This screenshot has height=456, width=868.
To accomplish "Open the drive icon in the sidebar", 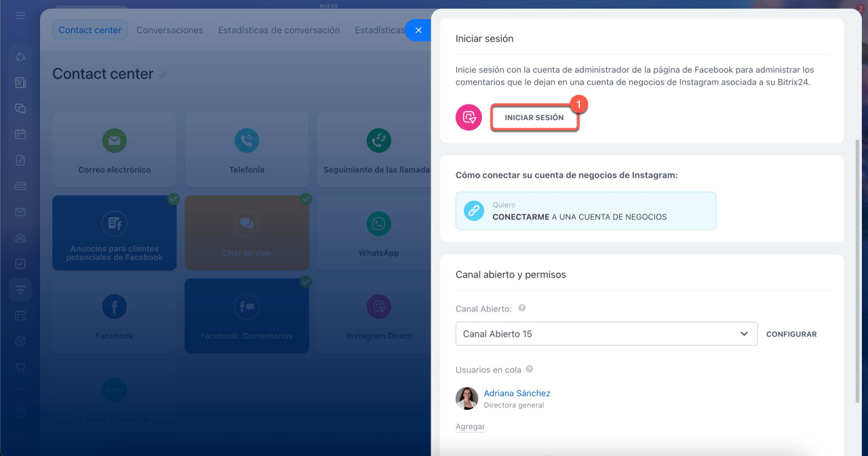I will click(20, 186).
